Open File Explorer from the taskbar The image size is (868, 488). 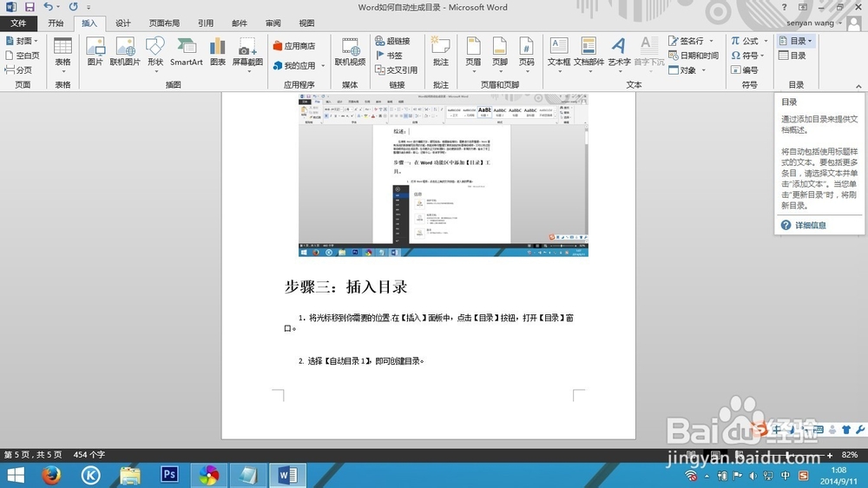(x=130, y=475)
